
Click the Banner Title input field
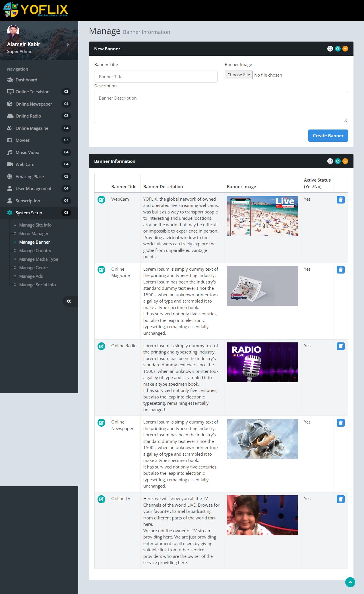[156, 77]
